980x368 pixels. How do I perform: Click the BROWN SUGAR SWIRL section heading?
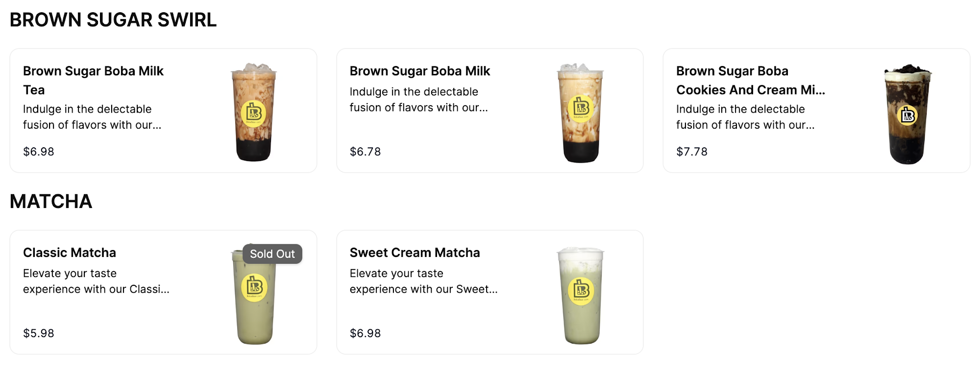[113, 20]
